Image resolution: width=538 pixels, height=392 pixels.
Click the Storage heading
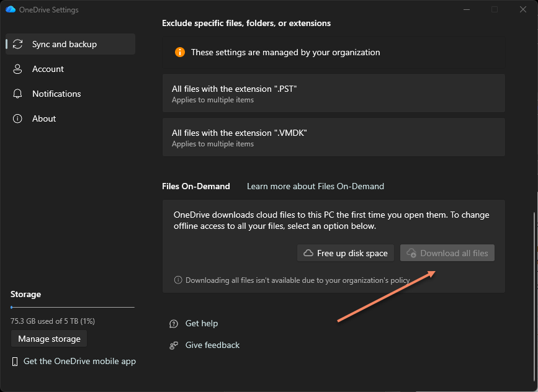[x=25, y=294]
